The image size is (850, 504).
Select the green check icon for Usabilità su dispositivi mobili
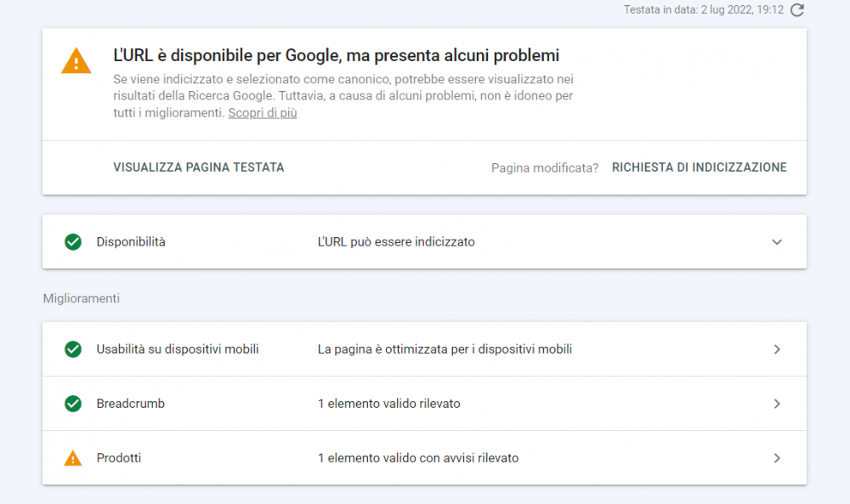(72, 348)
